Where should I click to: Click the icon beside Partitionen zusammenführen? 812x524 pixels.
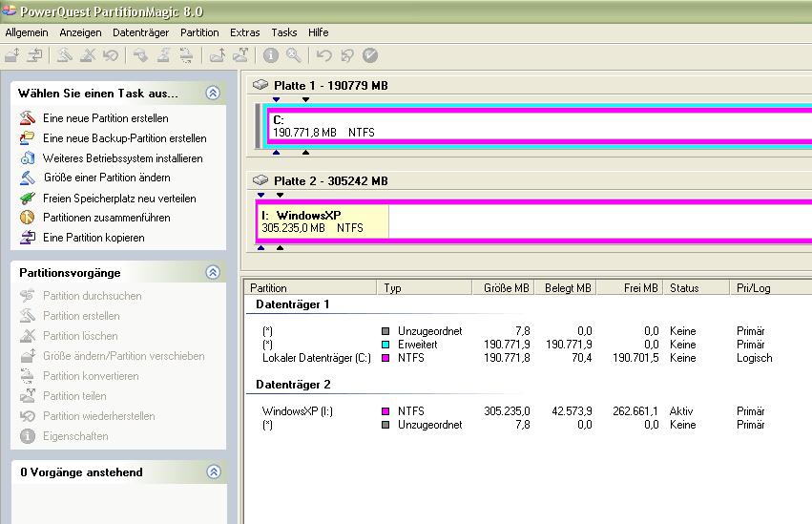(28, 218)
